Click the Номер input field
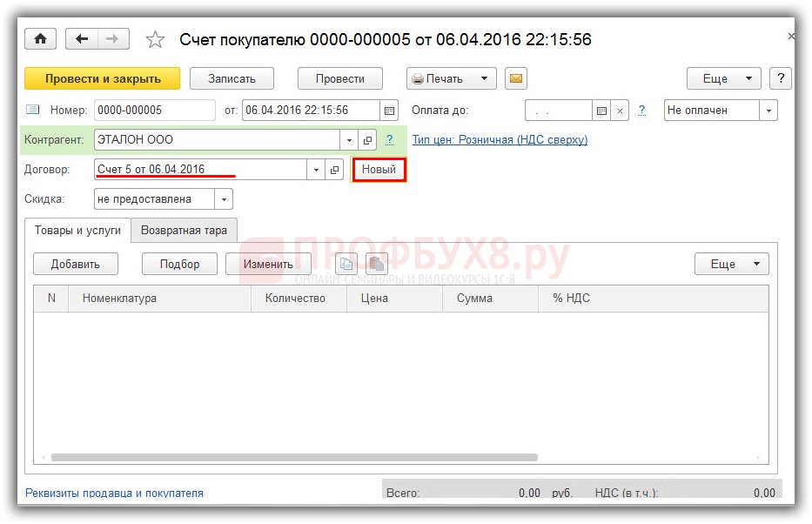This screenshot has height=524, width=812. 154,111
